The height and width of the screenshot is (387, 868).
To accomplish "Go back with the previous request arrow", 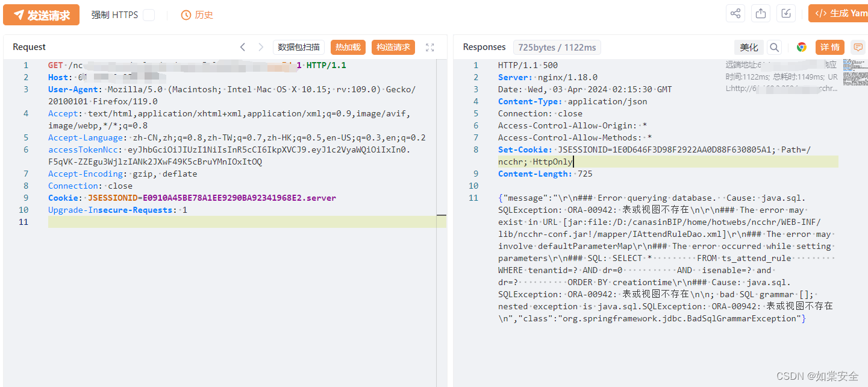I will coord(243,46).
